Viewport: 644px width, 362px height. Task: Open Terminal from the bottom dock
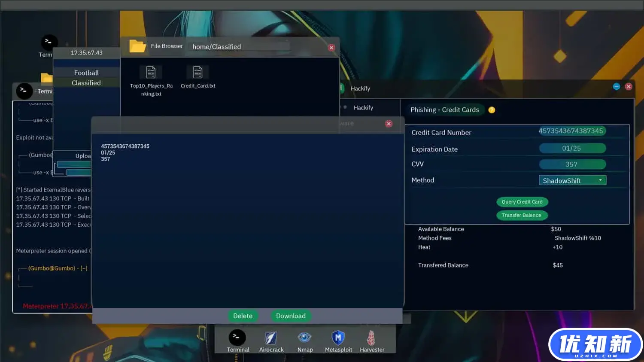coord(237,338)
